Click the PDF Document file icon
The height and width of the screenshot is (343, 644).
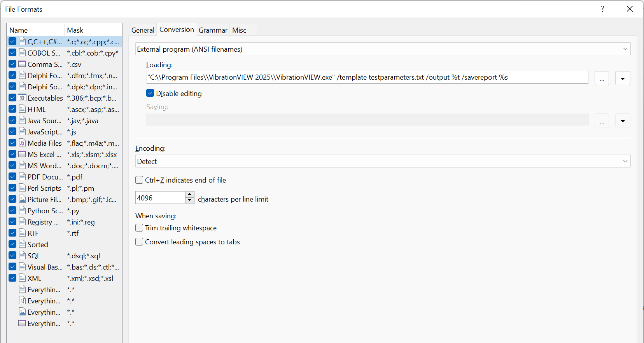(x=22, y=177)
